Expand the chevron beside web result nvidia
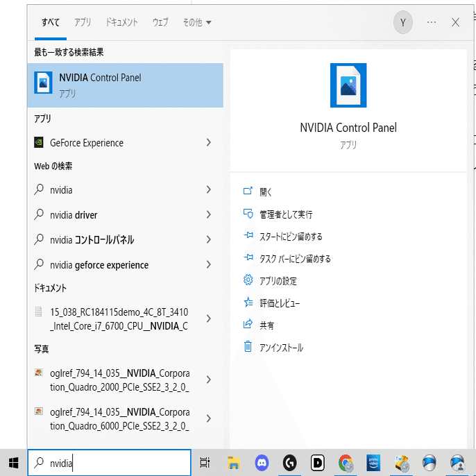Viewport: 476px width, 476px height. 209,189
